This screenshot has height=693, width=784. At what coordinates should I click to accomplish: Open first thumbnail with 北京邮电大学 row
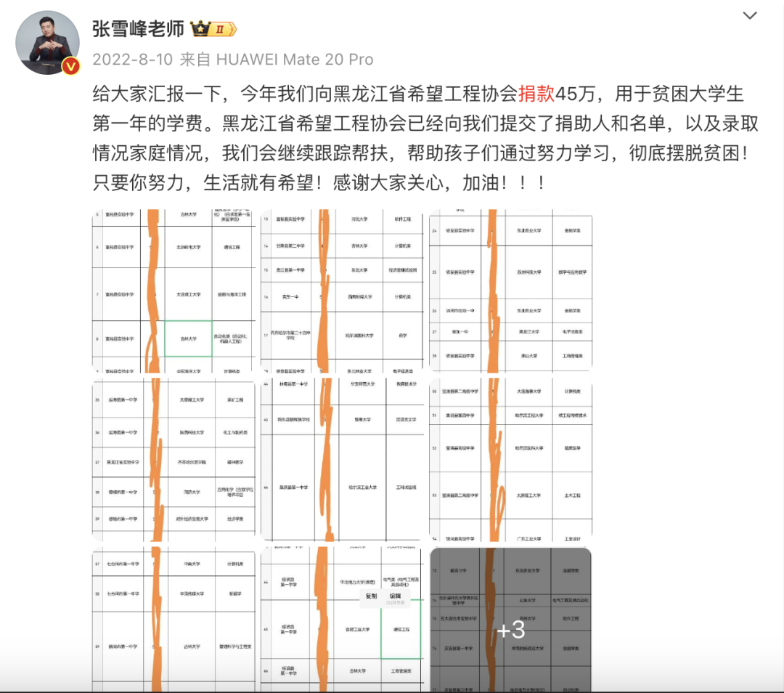pyautogui.click(x=174, y=291)
